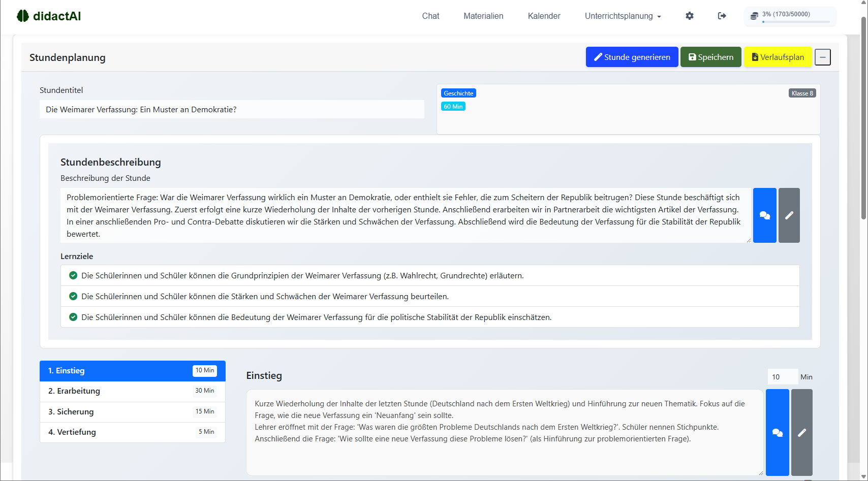Click the Lernziele heading
This screenshot has height=481, width=868.
pos(77,256)
